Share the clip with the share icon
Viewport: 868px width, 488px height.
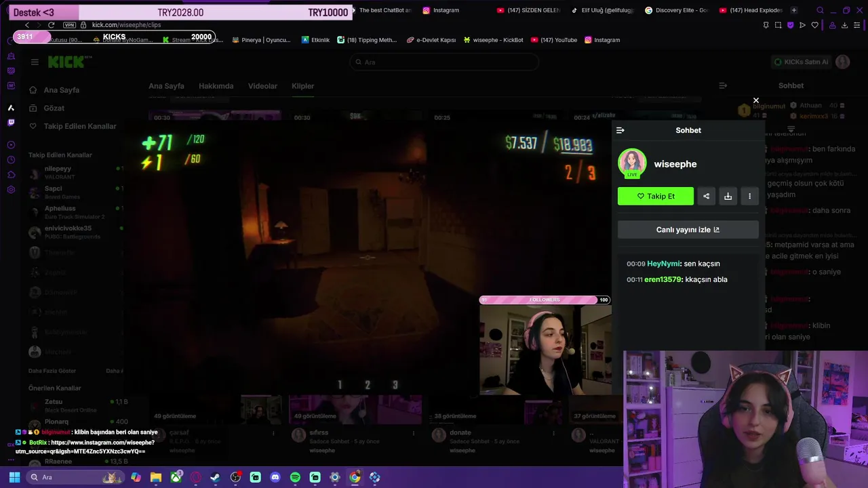coord(706,196)
